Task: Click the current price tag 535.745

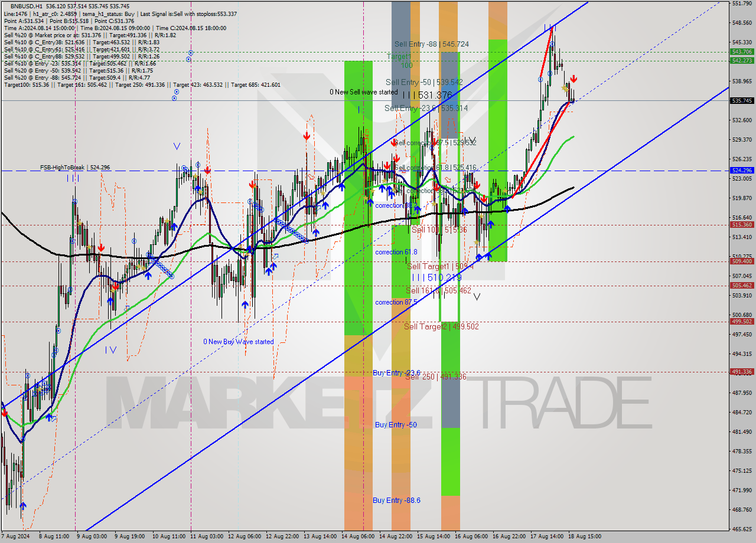Action: (742, 101)
